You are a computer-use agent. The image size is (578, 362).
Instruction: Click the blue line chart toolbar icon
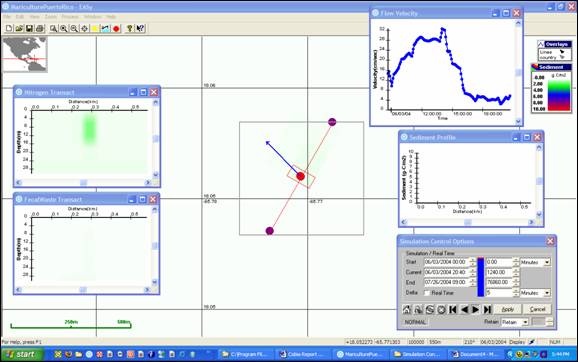105,28
